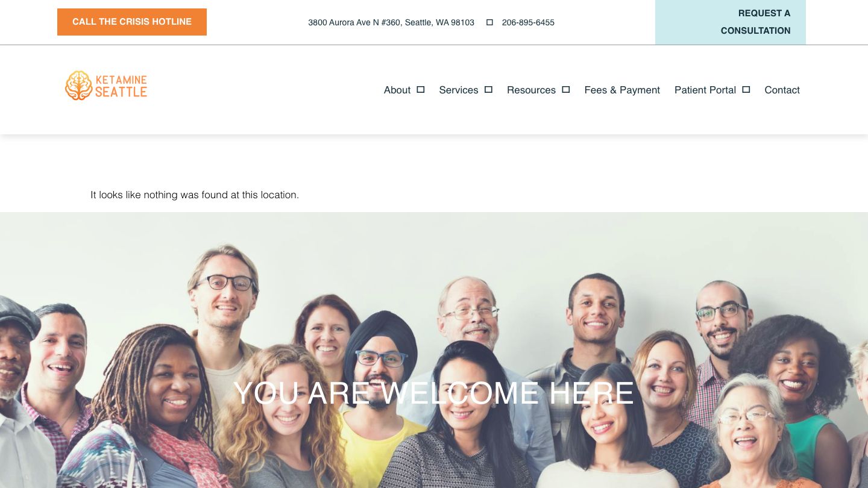Click the Aurora Ave clinic address
This screenshot has width=868, height=488.
click(391, 22)
